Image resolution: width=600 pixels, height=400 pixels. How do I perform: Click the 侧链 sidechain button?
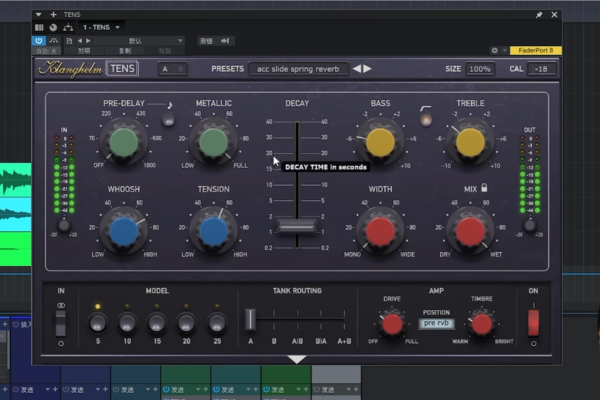206,41
